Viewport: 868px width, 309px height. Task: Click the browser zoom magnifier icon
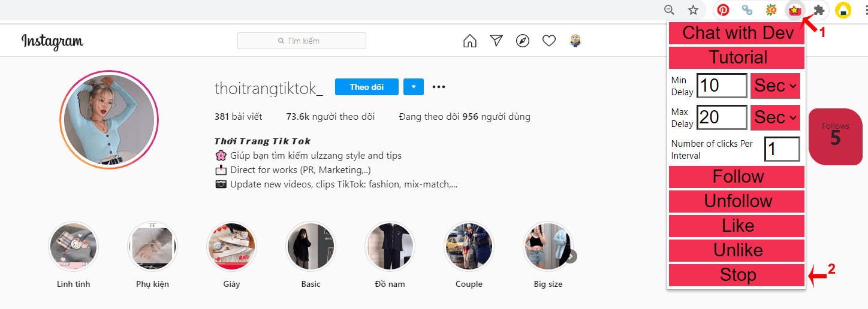pyautogui.click(x=670, y=10)
